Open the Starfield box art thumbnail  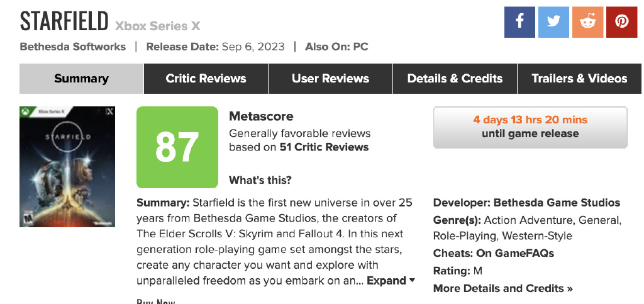pos(68,167)
